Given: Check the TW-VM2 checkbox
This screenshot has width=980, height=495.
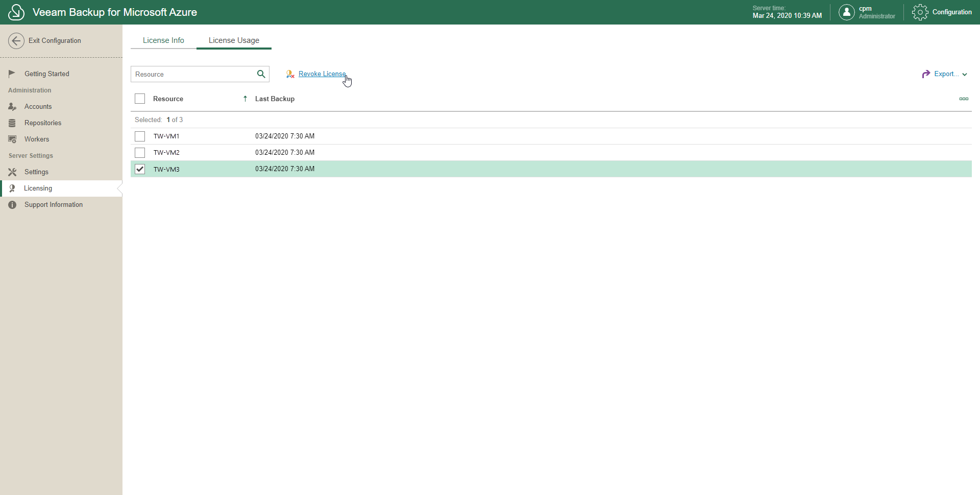Looking at the screenshot, I should [x=140, y=153].
